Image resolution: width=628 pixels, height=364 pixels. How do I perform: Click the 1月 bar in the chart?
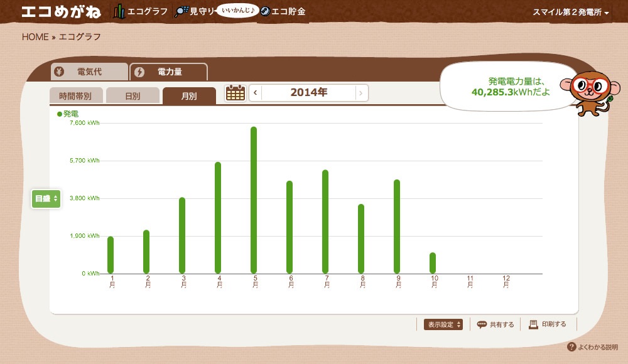[x=111, y=255]
